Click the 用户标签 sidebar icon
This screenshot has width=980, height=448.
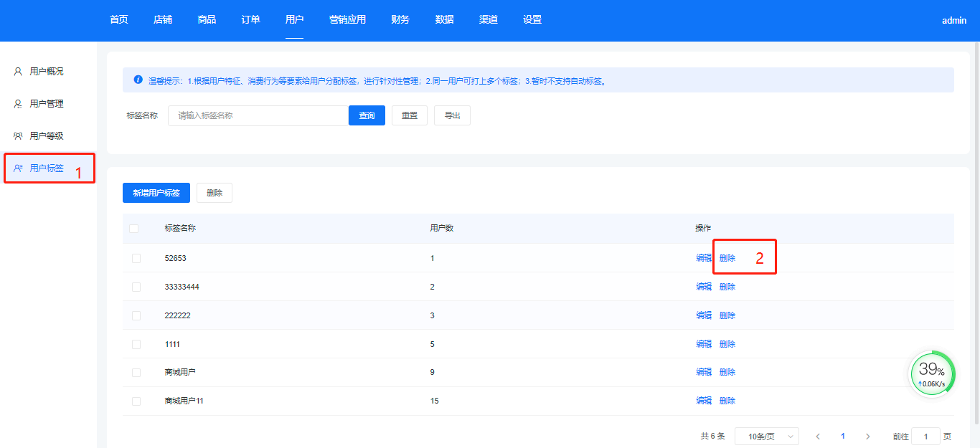[x=18, y=168]
